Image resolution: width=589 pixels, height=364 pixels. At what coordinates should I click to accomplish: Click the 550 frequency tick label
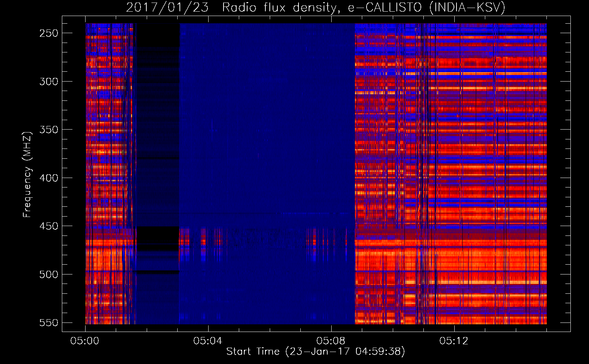(49, 323)
